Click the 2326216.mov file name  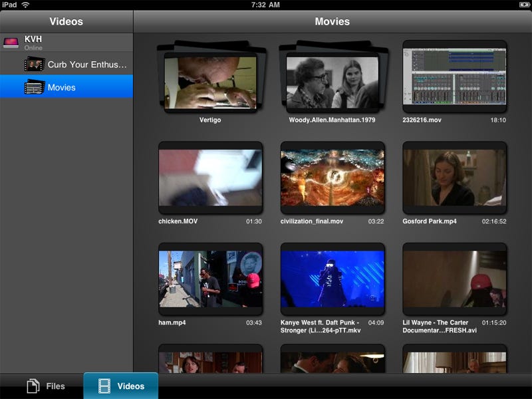(x=422, y=120)
